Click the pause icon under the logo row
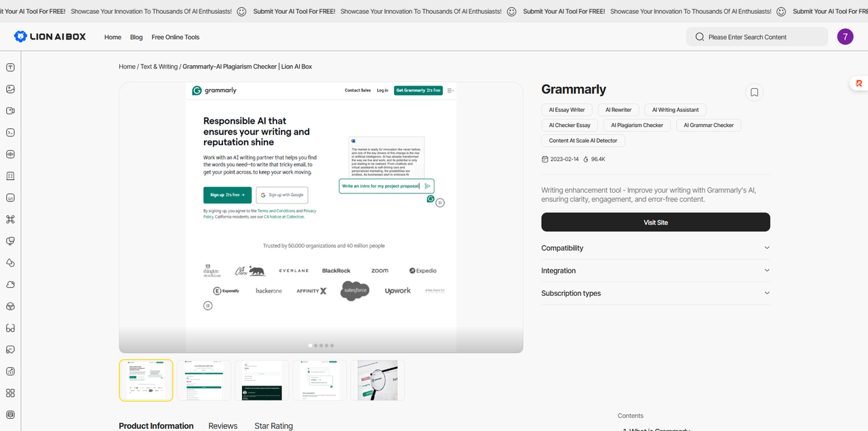This screenshot has height=431, width=868. tap(208, 305)
